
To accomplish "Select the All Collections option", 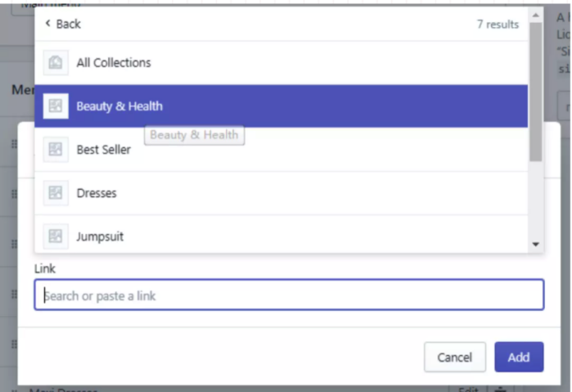I will click(114, 62).
